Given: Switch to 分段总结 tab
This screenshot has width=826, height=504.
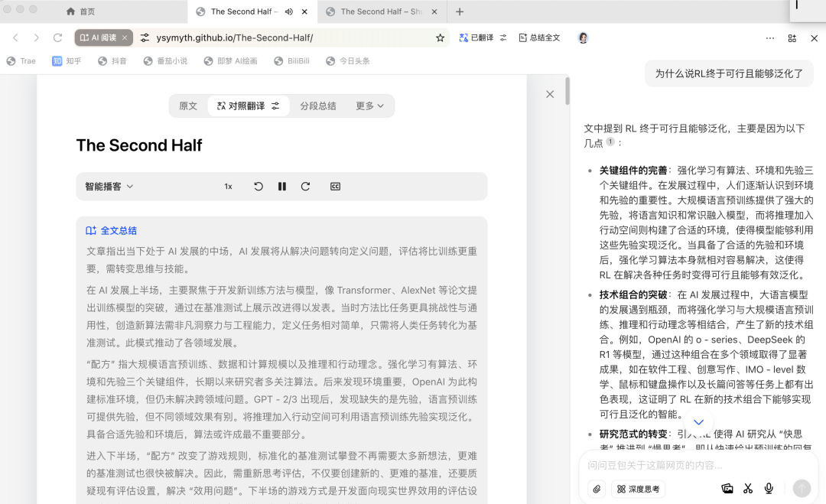Looking at the screenshot, I should 318,106.
